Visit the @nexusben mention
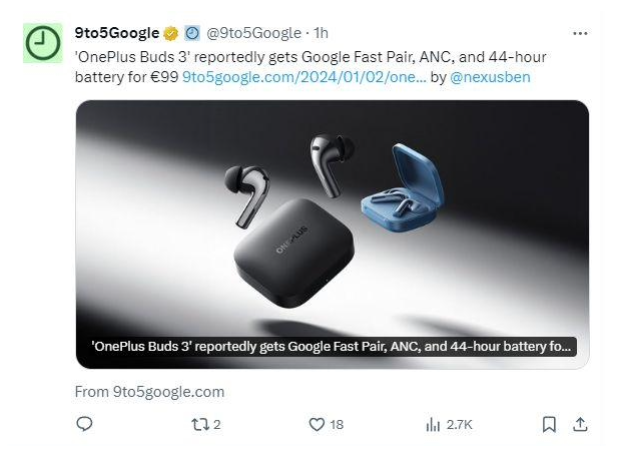Screen dimensions: 635x461 (x=490, y=77)
